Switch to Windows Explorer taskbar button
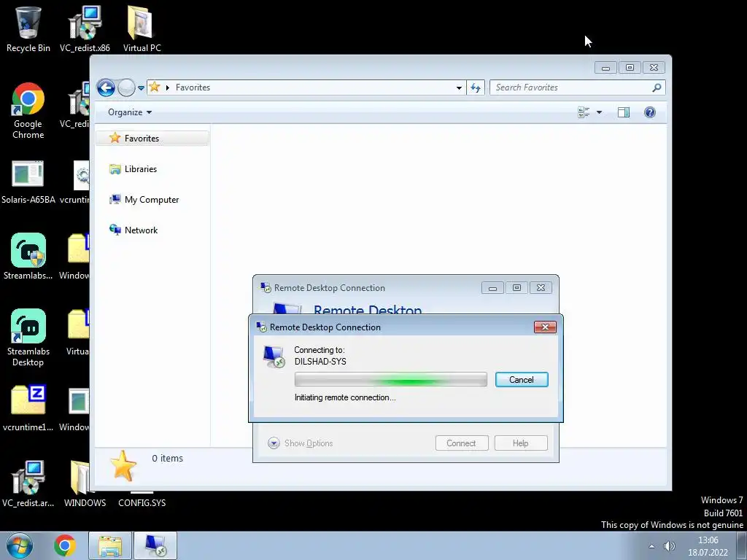Image resolution: width=747 pixels, height=560 pixels. [x=110, y=545]
